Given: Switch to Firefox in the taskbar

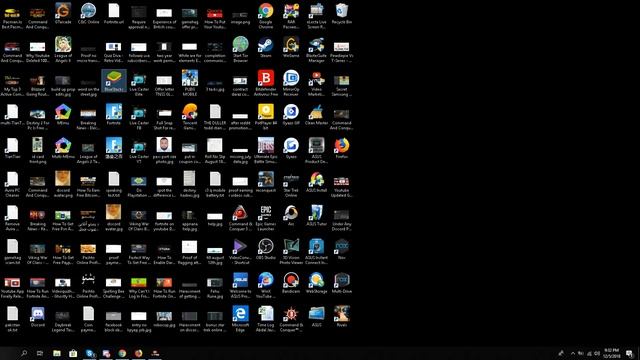Looking at the screenshot, I should pos(138,353).
